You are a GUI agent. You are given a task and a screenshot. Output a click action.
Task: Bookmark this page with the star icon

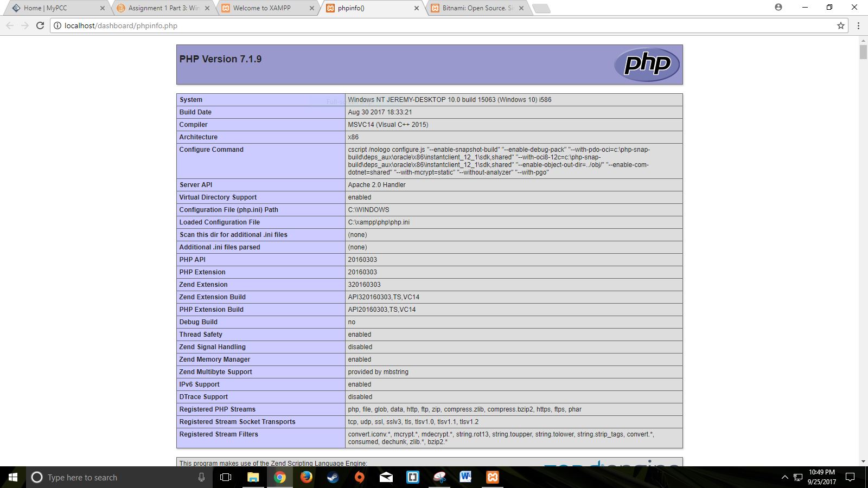click(841, 25)
